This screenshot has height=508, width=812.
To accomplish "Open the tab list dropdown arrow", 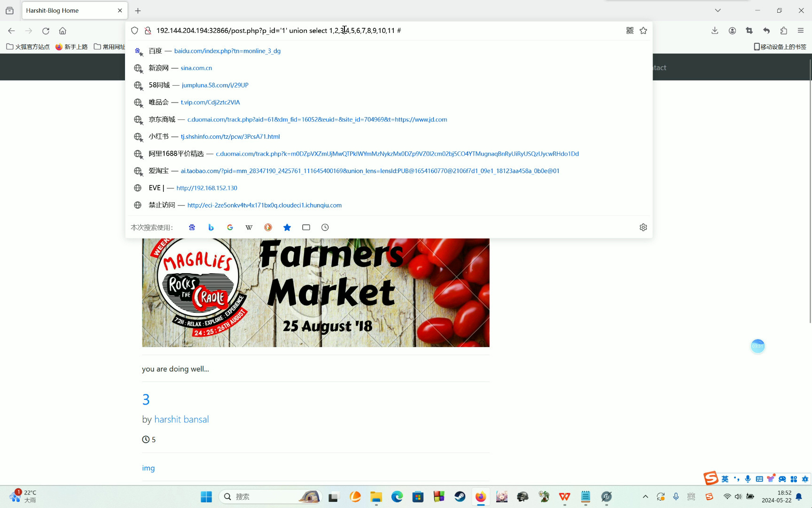I will [718, 10].
